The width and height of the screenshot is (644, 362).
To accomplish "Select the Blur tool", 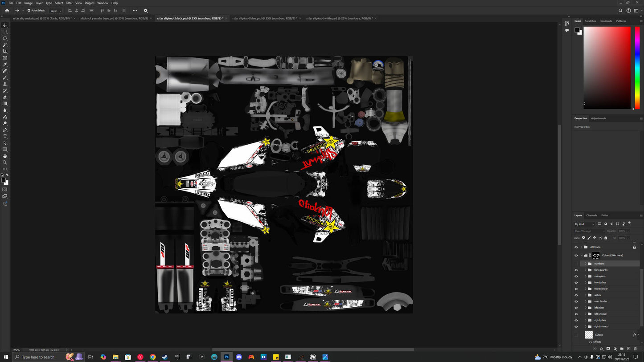I will [x=5, y=110].
